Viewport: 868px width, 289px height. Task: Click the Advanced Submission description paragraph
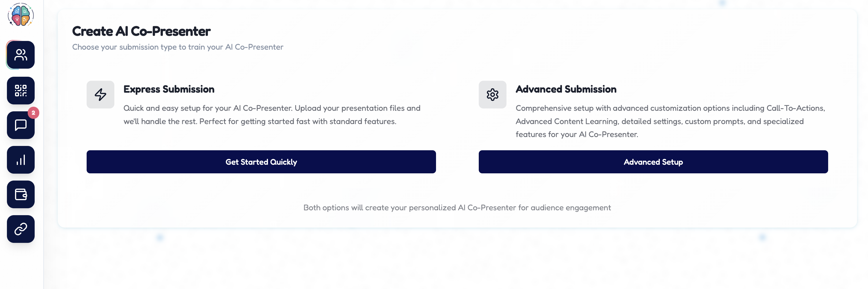click(x=670, y=121)
